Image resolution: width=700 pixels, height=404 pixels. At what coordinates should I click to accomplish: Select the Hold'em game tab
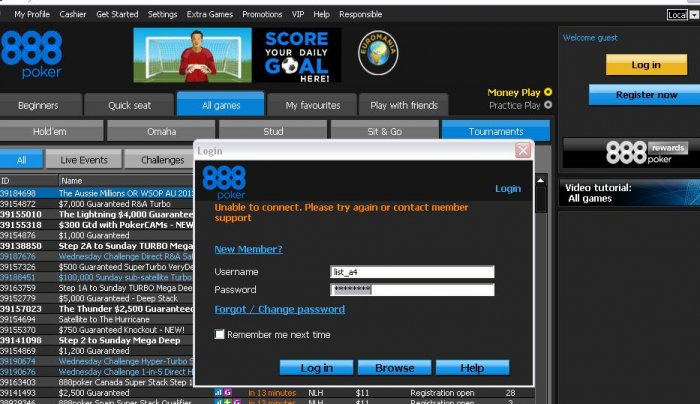(x=50, y=131)
